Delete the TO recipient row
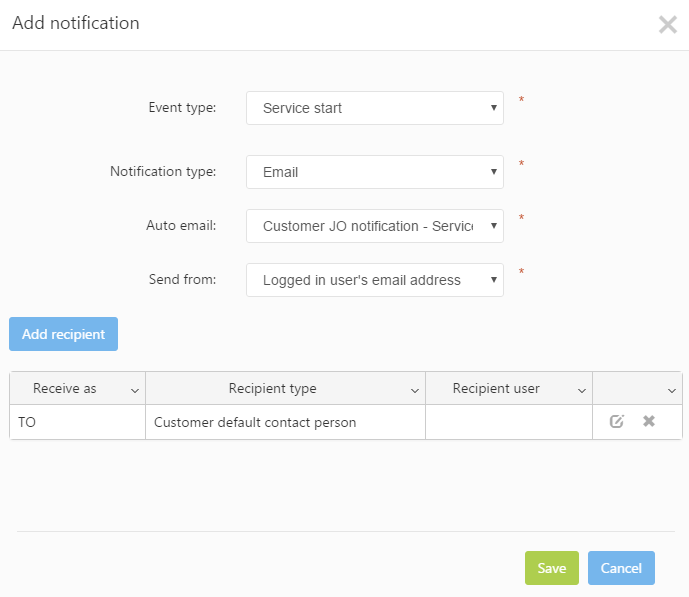Viewport: 689px width, 597px height. pyautogui.click(x=649, y=422)
